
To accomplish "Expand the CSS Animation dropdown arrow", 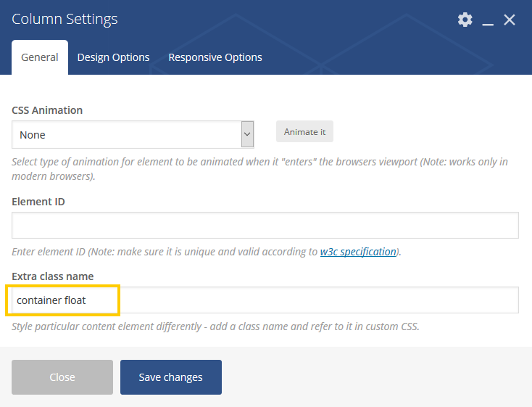I will coord(247,134).
